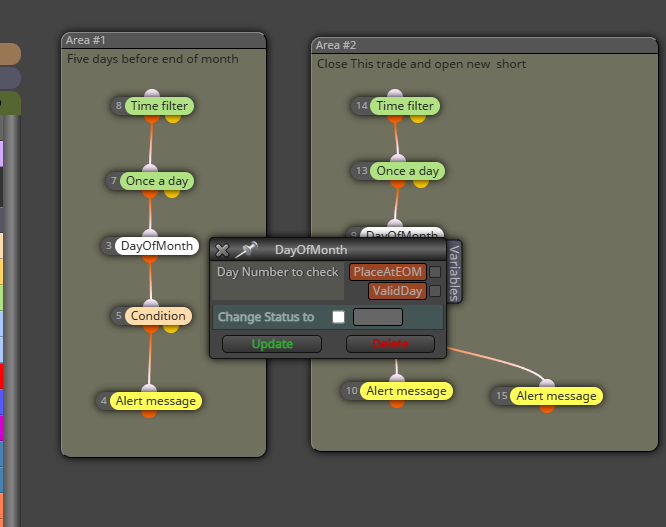Click the Change Status to value field
This screenshot has height=527, width=666.
(x=378, y=317)
